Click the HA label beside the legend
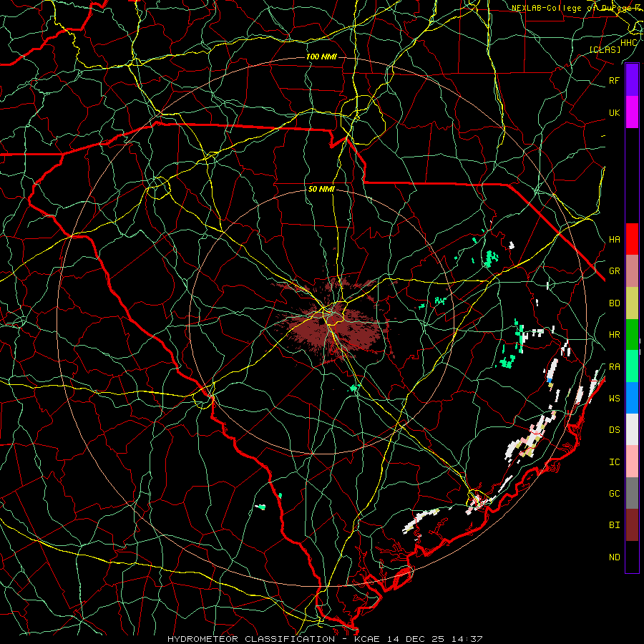This screenshot has height=644, width=644. coord(614,240)
